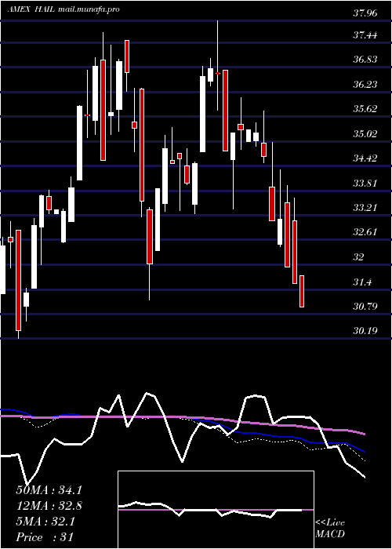Click the Live MACD label
This screenshot has height=549, width=392.
[330, 529]
